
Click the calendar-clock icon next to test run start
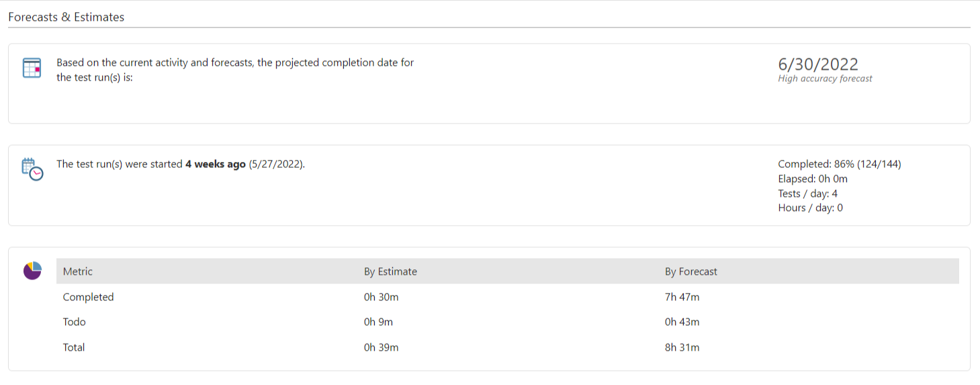tap(32, 169)
